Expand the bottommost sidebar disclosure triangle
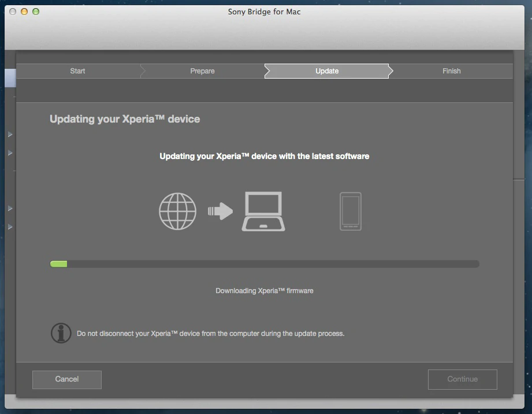Screen dimensions: 532x414 pos(10,227)
